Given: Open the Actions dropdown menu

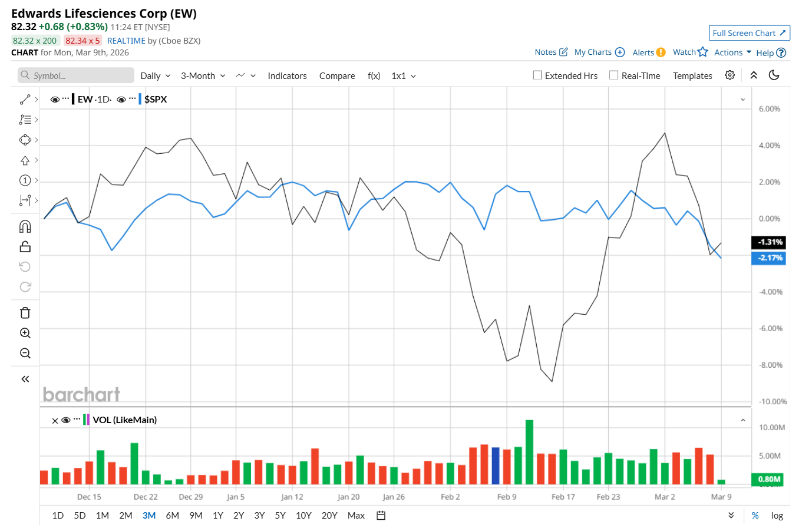Looking at the screenshot, I should pyautogui.click(x=733, y=52).
